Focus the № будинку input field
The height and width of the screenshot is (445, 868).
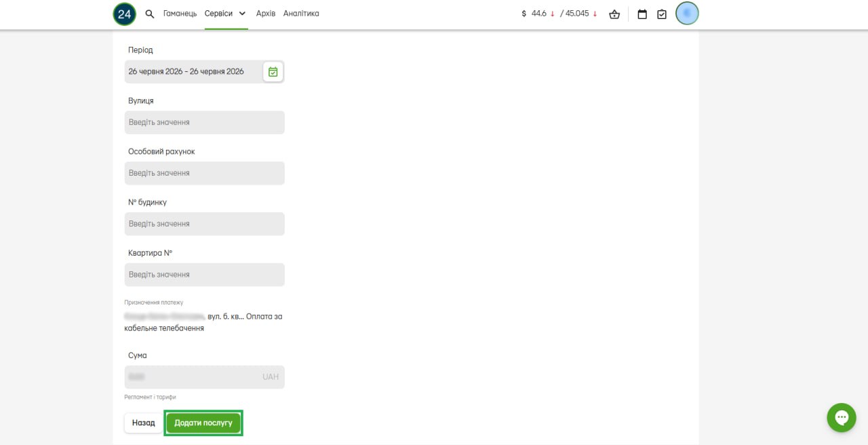click(x=205, y=224)
